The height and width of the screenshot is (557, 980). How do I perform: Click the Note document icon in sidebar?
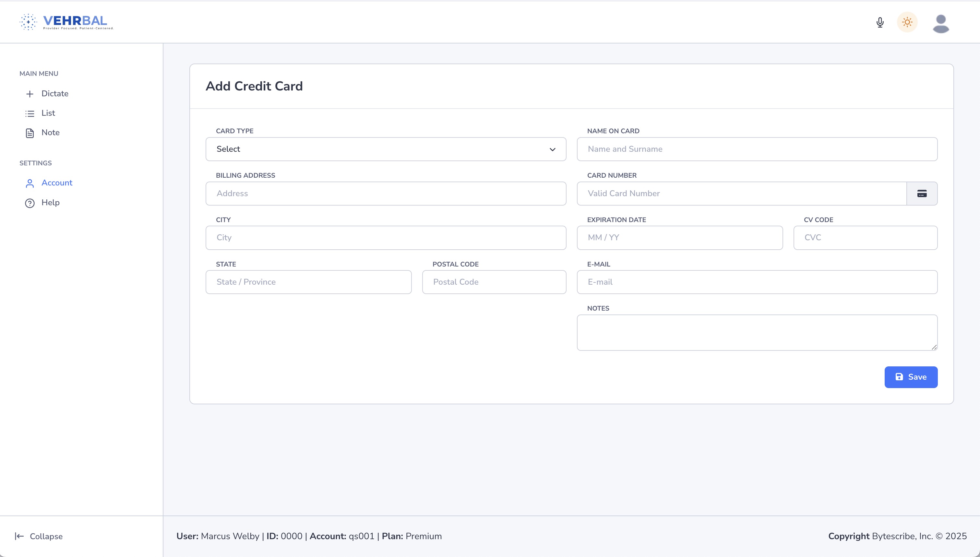[30, 133]
